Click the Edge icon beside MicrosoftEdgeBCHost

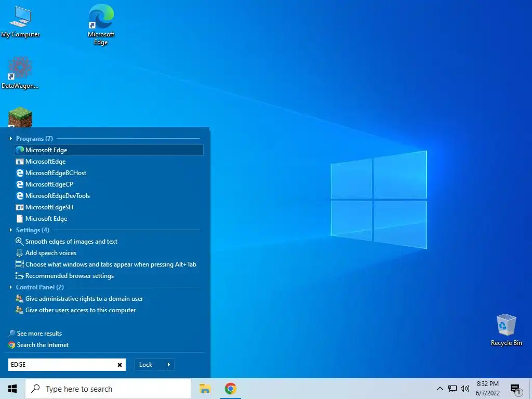coord(20,173)
